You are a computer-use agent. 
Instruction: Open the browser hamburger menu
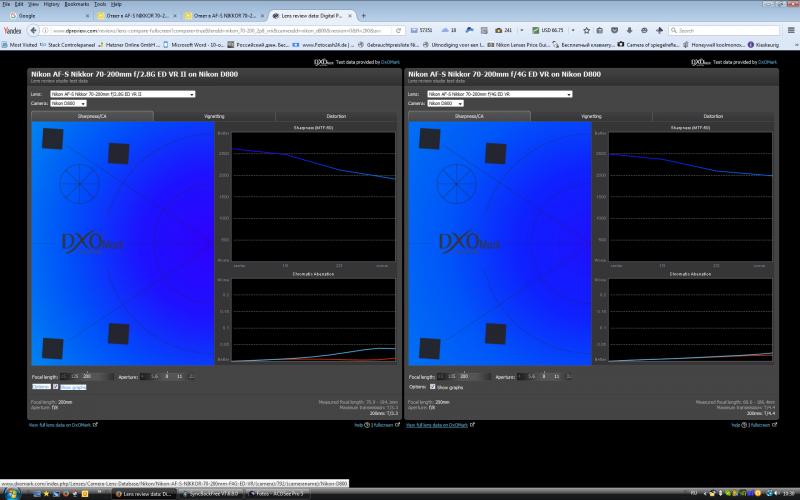(791, 31)
